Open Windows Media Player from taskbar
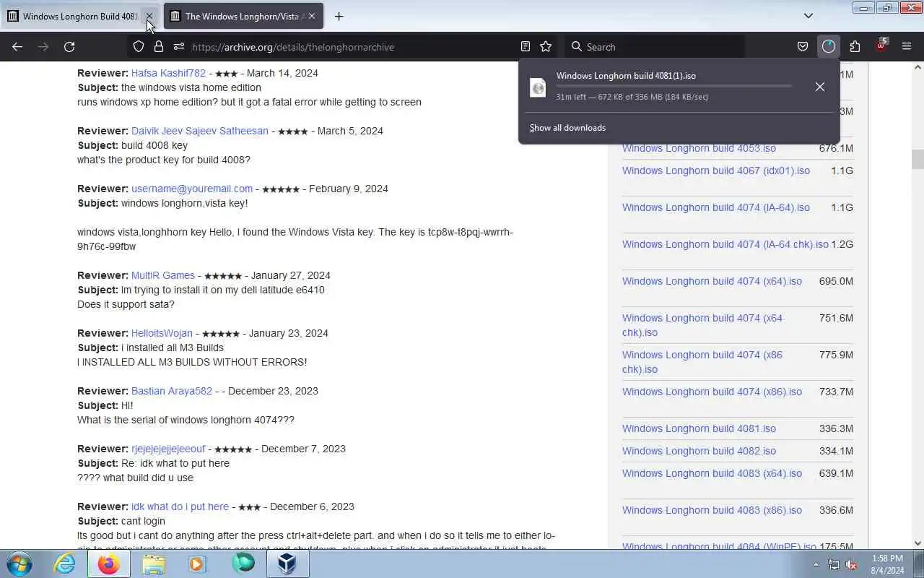Viewport: 924px width, 578px height. (198, 564)
